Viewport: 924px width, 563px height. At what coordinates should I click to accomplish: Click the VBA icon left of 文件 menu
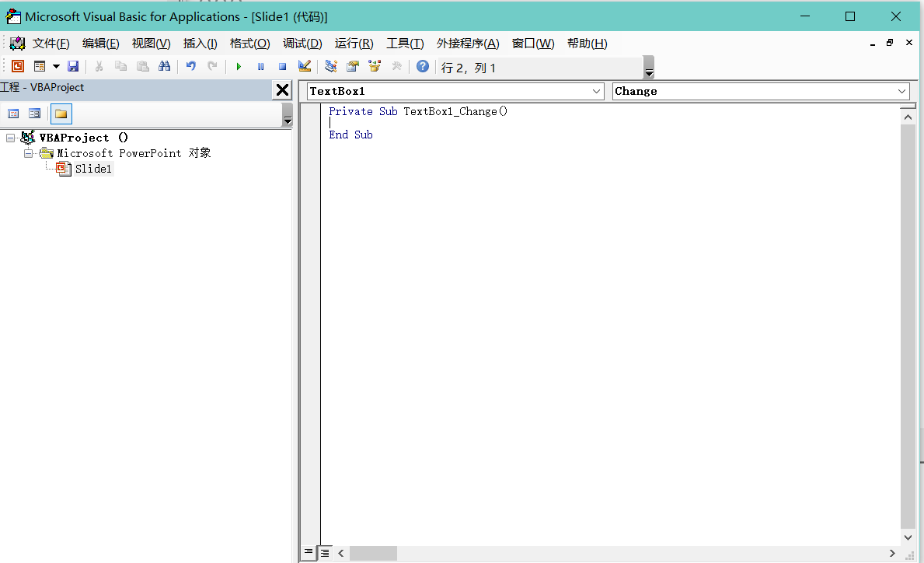coord(18,43)
